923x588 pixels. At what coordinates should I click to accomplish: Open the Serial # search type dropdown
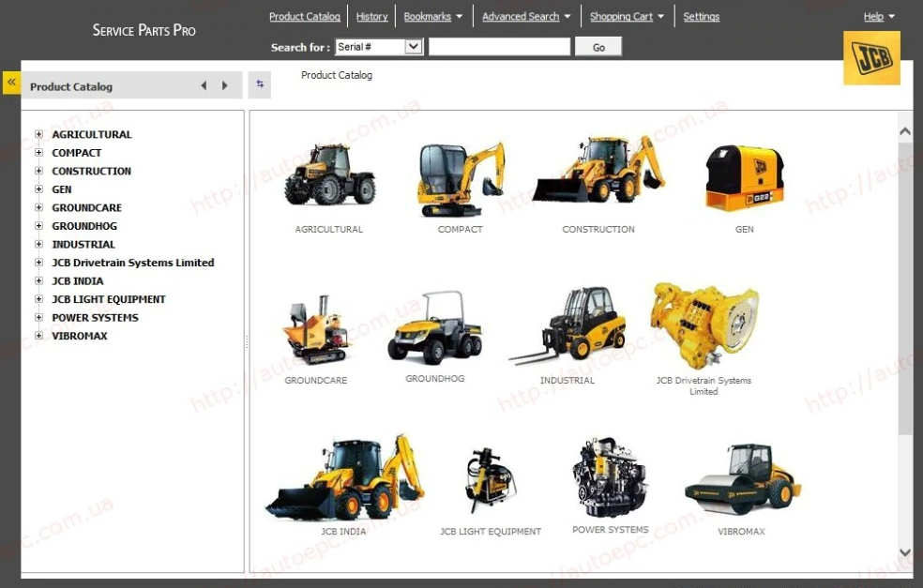(379, 47)
